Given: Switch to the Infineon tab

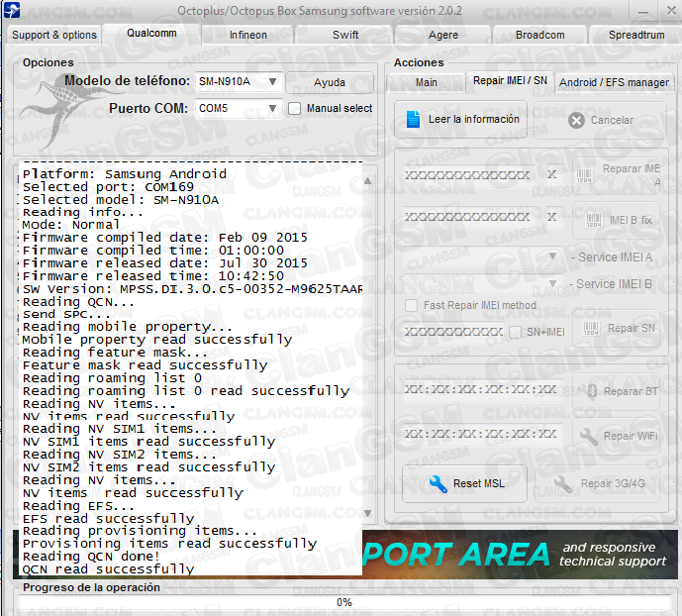Looking at the screenshot, I should [x=248, y=35].
